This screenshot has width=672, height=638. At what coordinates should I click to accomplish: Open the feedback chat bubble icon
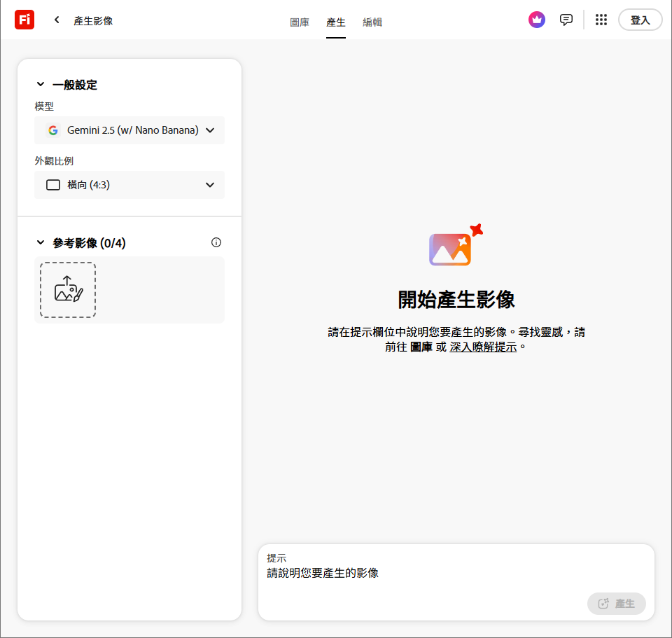[x=566, y=20]
